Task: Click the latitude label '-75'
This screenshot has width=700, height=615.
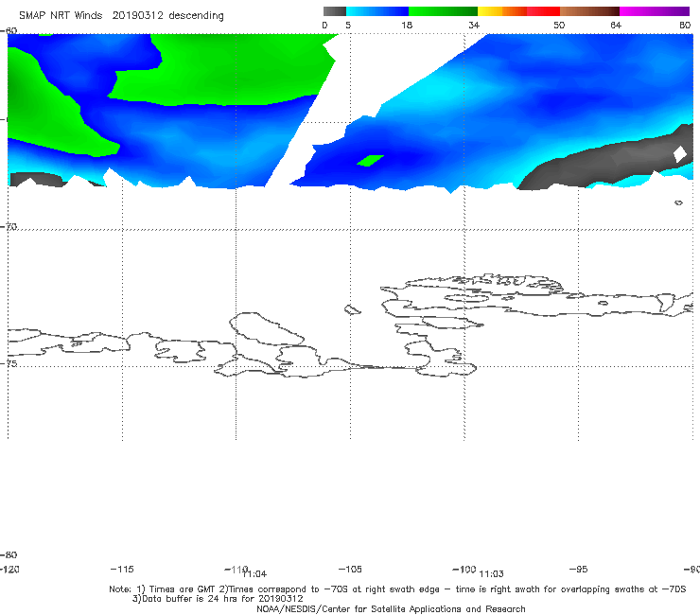Action: click(x=9, y=363)
